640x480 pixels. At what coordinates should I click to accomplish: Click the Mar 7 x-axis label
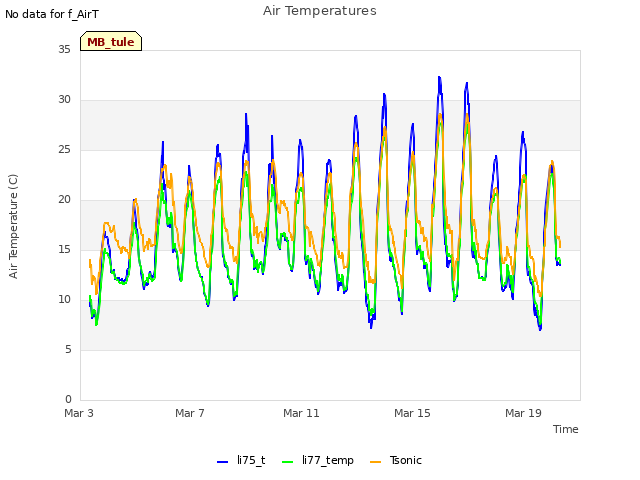(190, 413)
